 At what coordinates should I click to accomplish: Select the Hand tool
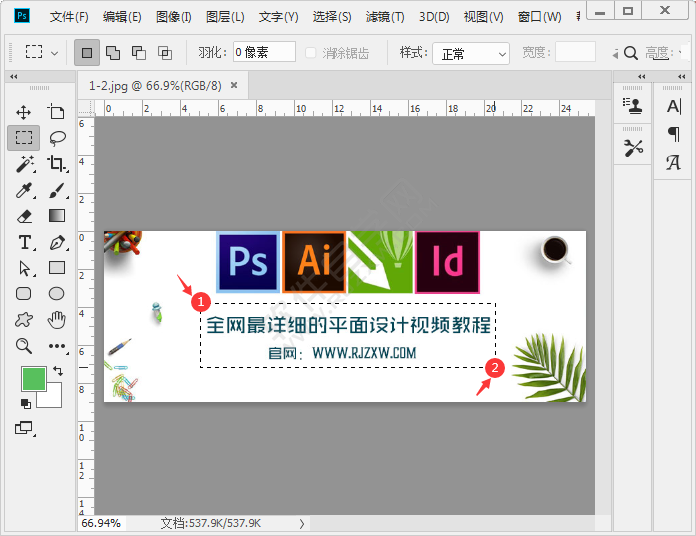[x=57, y=320]
